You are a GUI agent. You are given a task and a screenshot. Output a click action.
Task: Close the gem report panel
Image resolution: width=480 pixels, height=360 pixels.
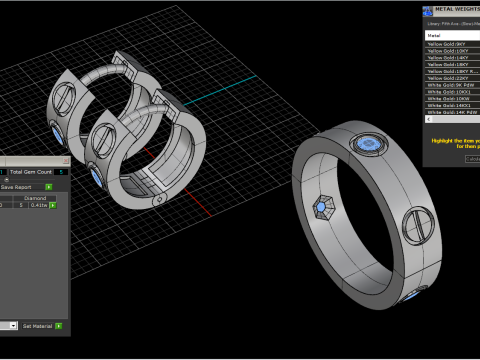click(x=66, y=161)
